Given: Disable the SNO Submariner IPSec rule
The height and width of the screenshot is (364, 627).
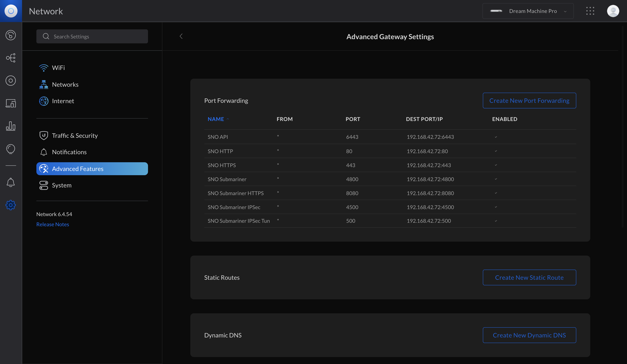Looking at the screenshot, I should [496, 207].
